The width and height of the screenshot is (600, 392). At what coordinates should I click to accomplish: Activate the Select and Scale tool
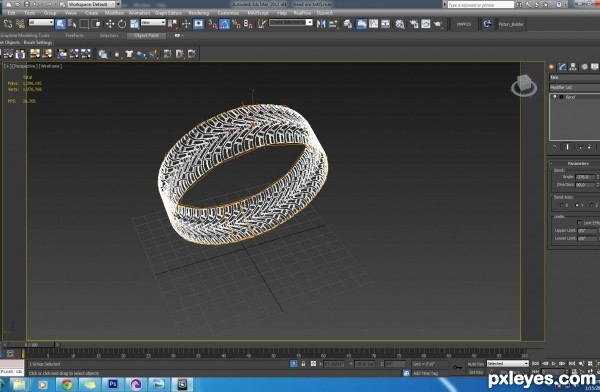[134, 24]
